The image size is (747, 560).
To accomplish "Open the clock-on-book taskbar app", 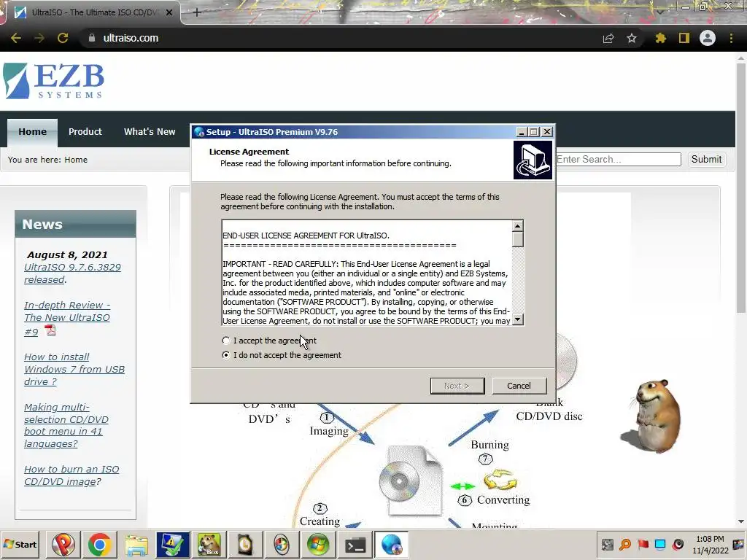I will [245, 545].
